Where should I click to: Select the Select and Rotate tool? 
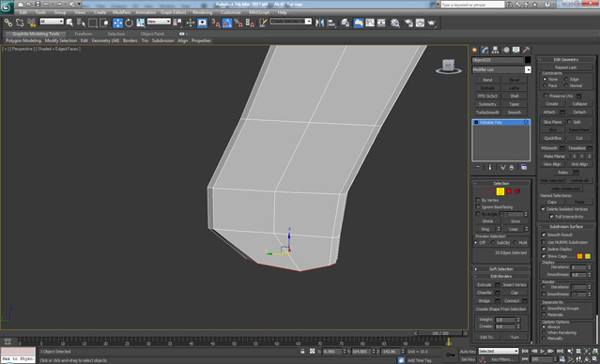click(130, 23)
